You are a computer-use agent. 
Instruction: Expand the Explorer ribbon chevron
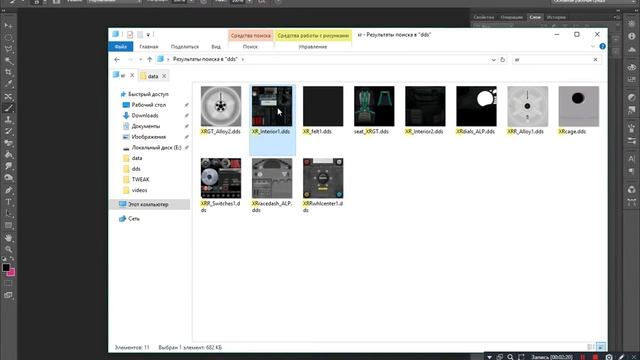pyautogui.click(x=593, y=47)
